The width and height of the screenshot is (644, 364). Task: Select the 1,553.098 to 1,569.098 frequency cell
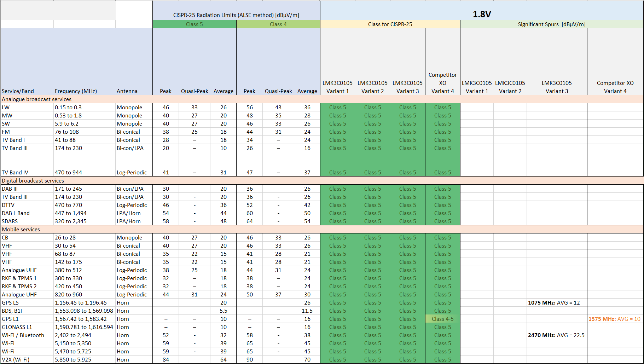coord(84,311)
